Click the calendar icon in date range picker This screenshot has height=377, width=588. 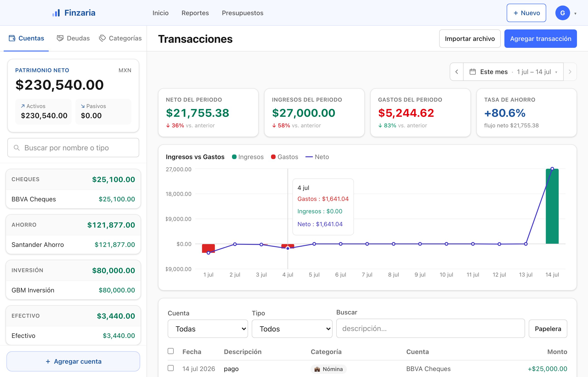(472, 72)
